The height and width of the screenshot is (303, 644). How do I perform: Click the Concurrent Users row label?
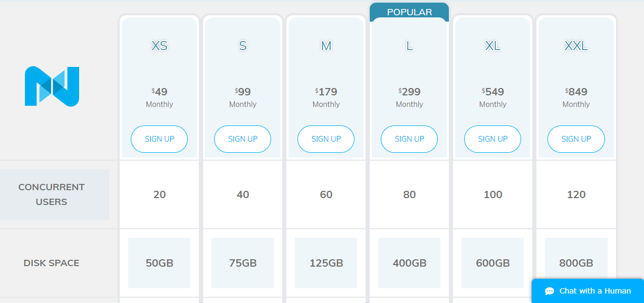click(x=51, y=194)
